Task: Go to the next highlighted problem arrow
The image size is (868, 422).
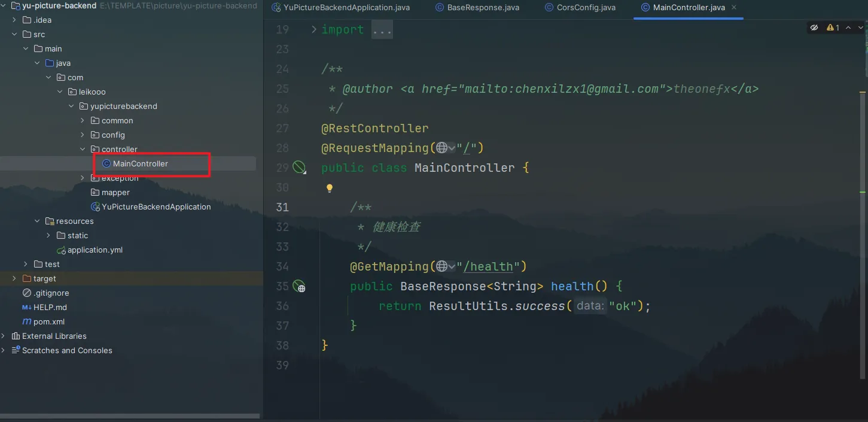Action: pyautogui.click(x=860, y=28)
